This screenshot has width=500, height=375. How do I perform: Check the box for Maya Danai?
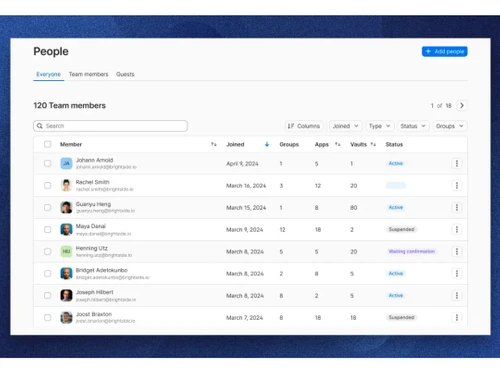coord(48,229)
